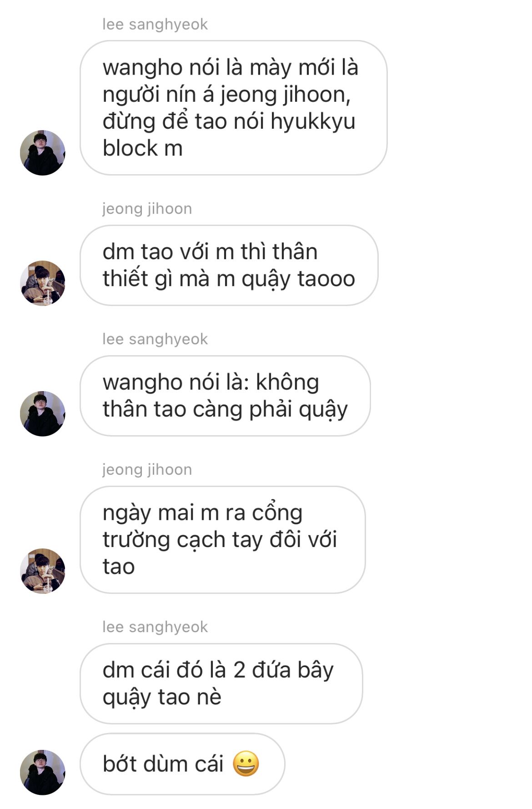Tap name 'lee sanghyeok' above 'dm cái đó là'

click(155, 627)
